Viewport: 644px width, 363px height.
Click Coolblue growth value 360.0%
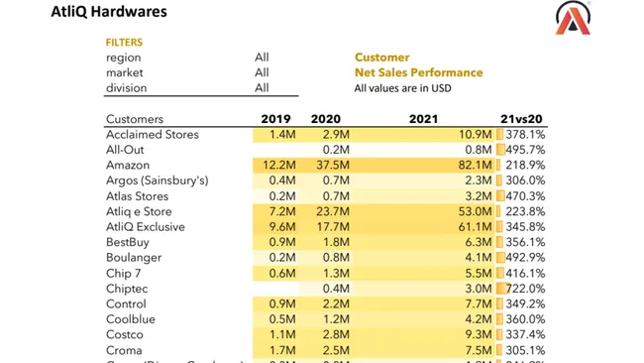pos(525,319)
